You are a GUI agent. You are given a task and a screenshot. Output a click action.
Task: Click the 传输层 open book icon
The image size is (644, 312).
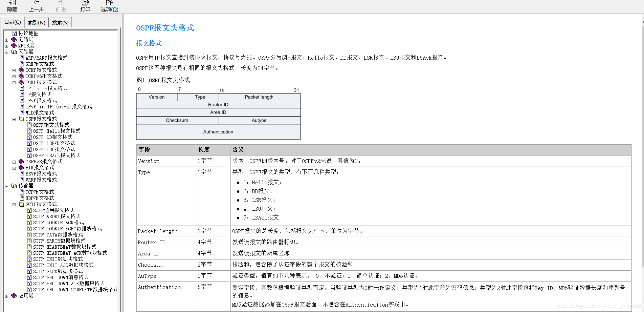coord(14,186)
